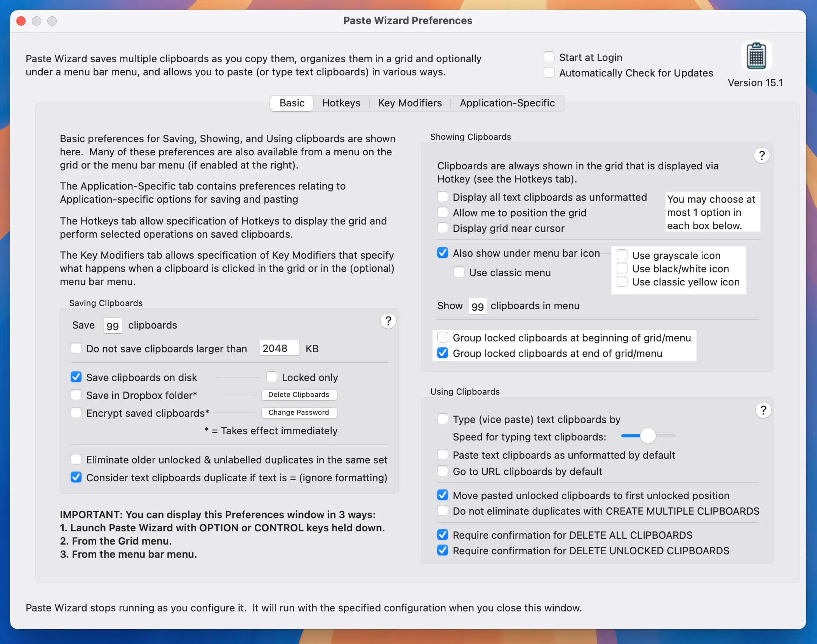Image resolution: width=817 pixels, height=644 pixels.
Task: Enable Display grid near cursor
Action: click(442, 228)
